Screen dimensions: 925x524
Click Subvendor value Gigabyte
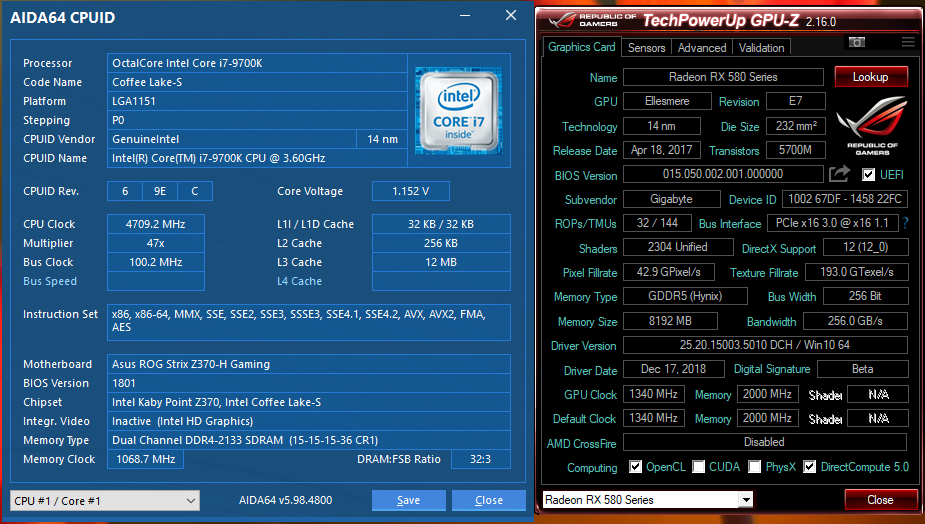coord(671,199)
